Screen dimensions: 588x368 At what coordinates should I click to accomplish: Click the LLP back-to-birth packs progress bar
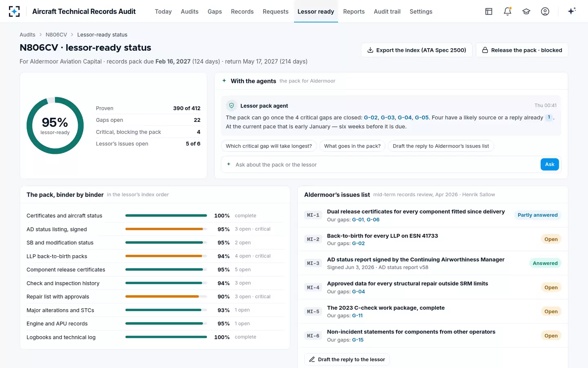point(166,256)
